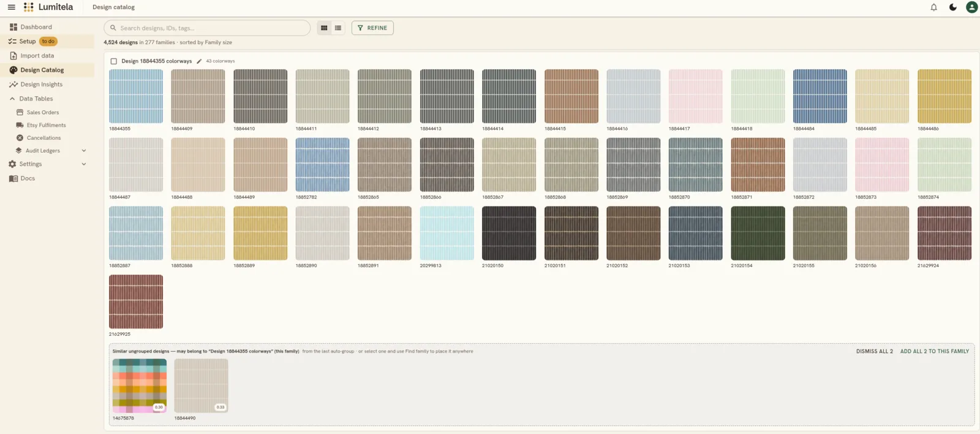
Task: Click the Dashboard sidebar icon
Action: click(x=13, y=27)
